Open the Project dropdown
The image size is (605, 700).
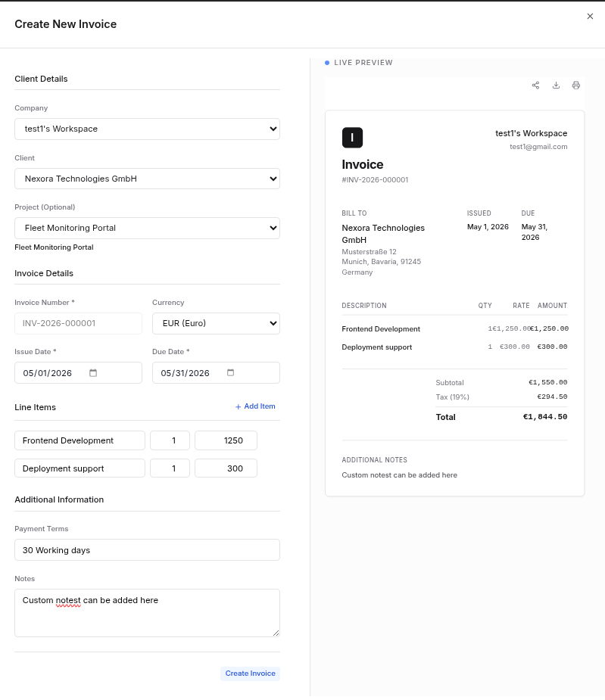point(147,228)
